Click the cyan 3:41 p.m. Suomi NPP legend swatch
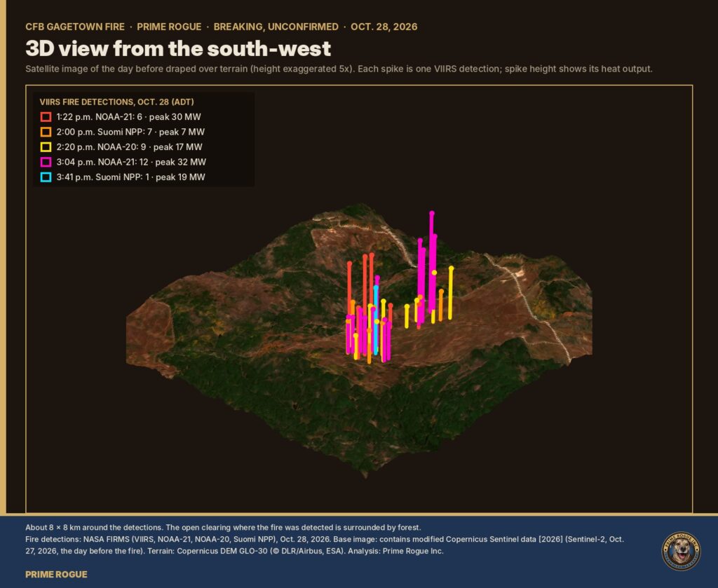The image size is (718, 588). 46,177
